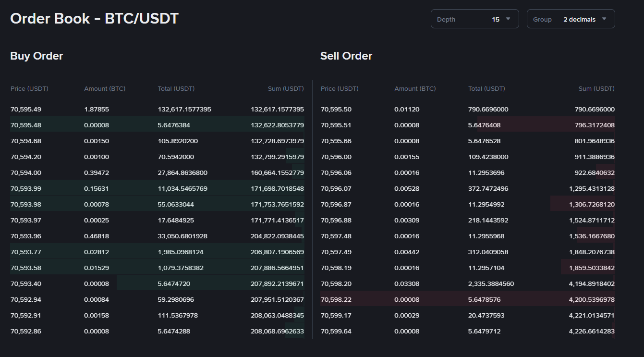Open the Group decimals dropdown
The image size is (644, 357).
coord(571,19)
